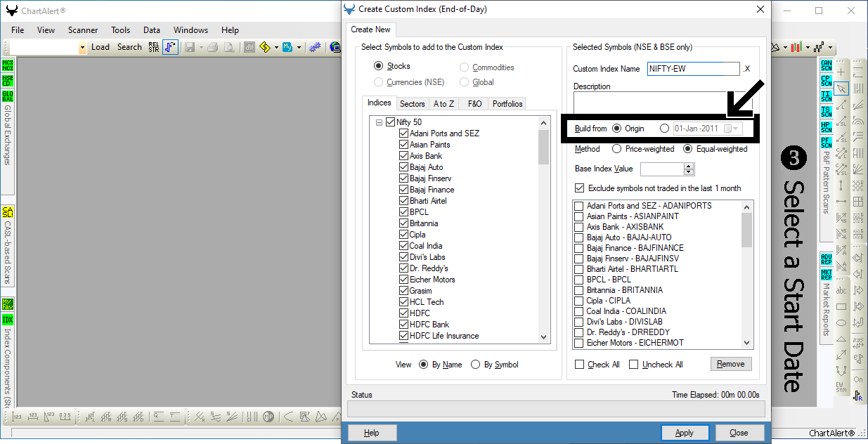Click the CP SCN scan icon
868x444 pixels.
click(827, 81)
